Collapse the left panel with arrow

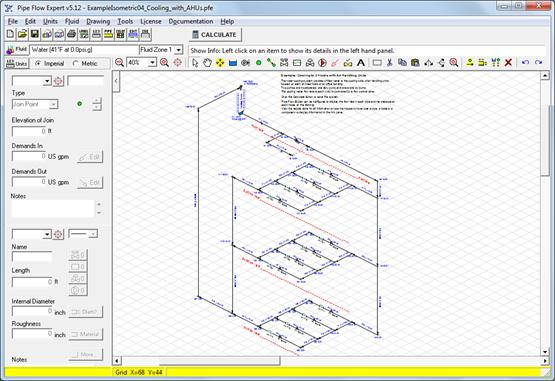[116, 81]
